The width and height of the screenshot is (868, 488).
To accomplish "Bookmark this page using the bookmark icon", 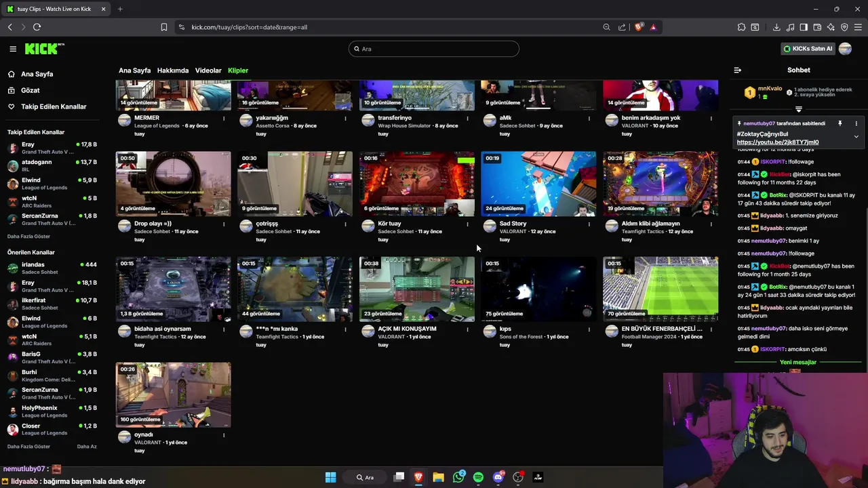I will click(x=163, y=27).
